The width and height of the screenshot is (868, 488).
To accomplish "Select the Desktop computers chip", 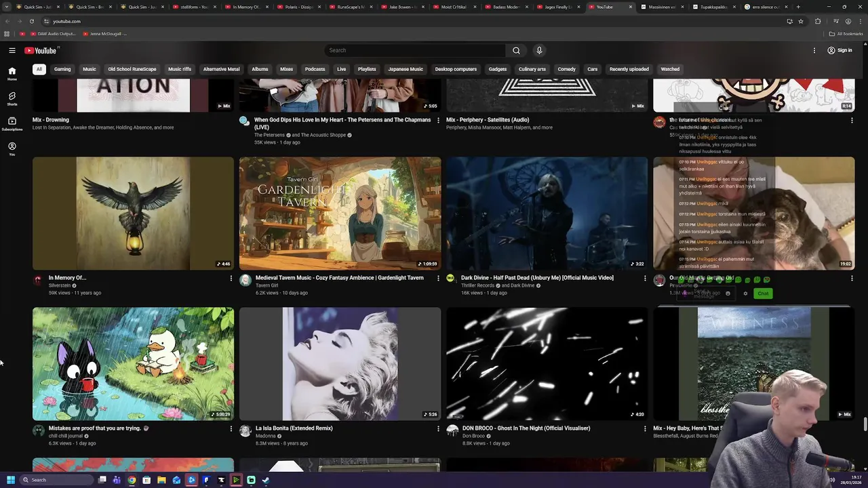I will coord(456,69).
